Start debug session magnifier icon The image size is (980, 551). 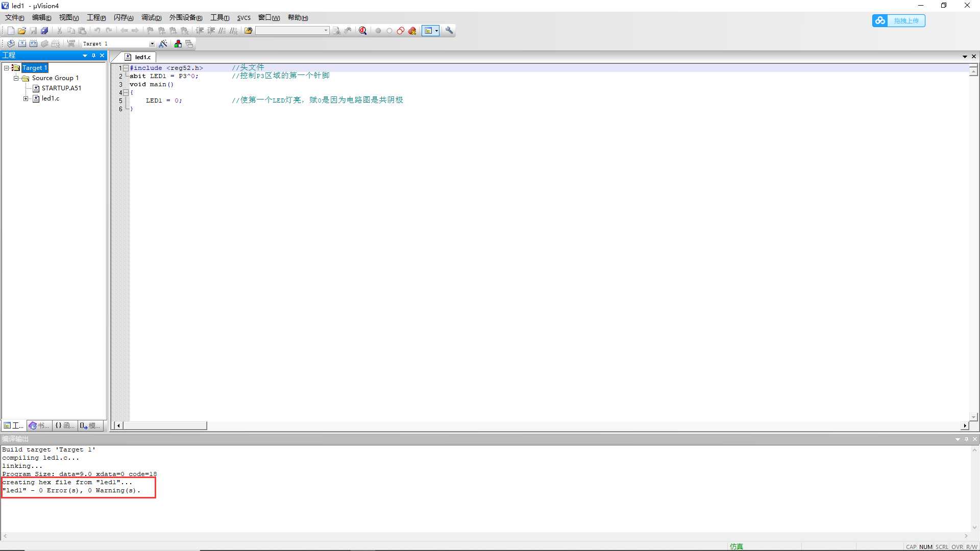point(363,31)
